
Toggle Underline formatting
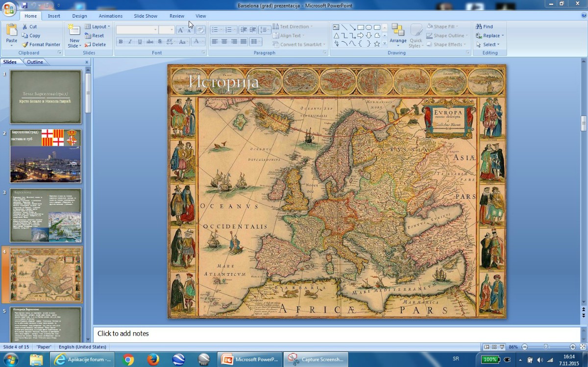[x=140, y=42]
